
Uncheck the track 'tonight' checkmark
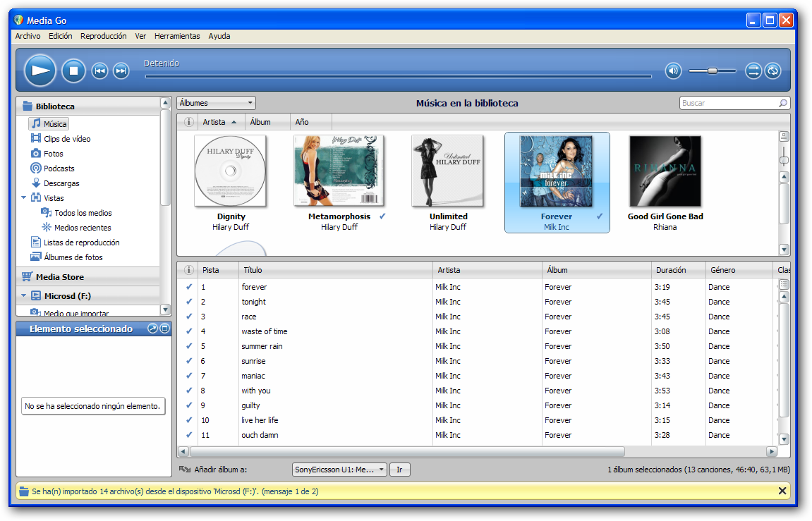[188, 302]
